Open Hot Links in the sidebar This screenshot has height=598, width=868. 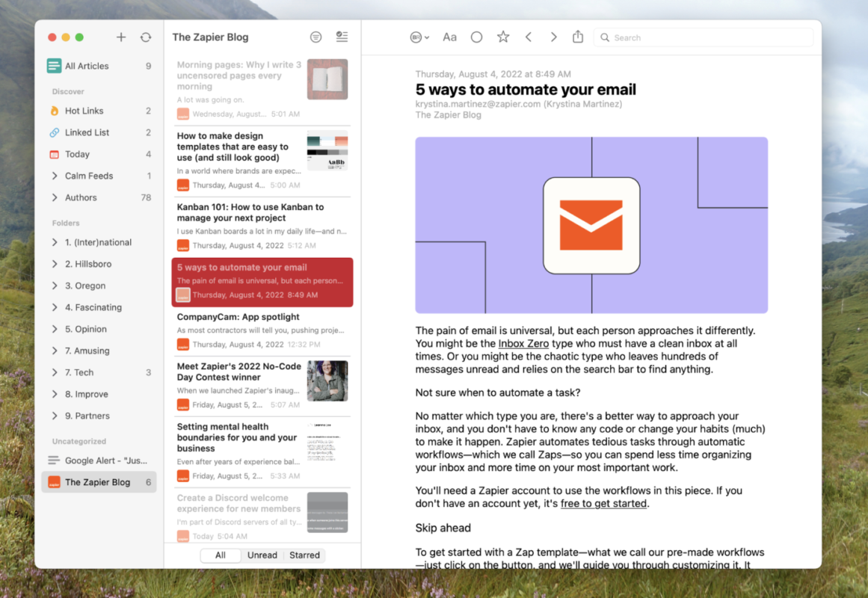(x=99, y=111)
